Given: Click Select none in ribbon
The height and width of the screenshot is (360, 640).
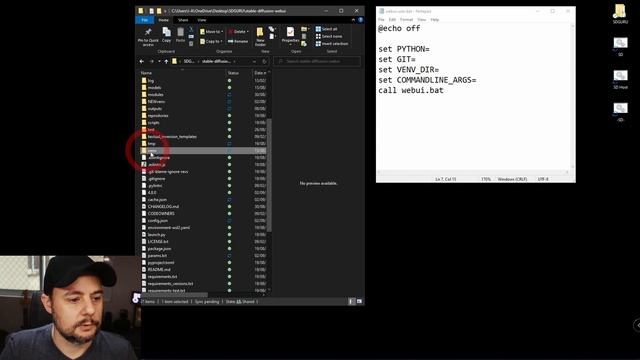Looking at the screenshot, I should 329,36.
